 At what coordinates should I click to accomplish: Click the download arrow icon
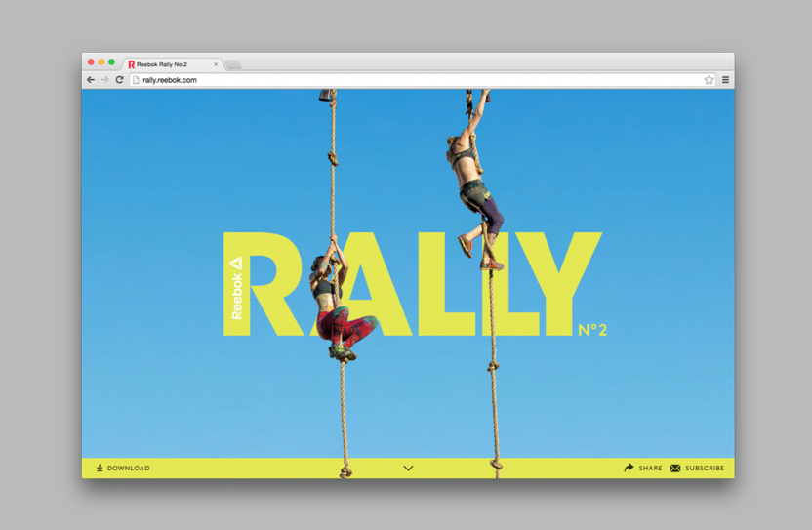[100, 468]
